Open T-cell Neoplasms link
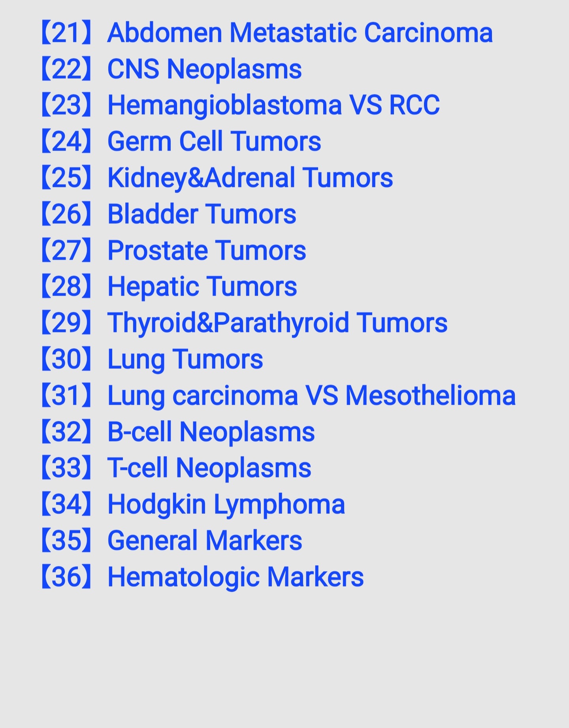The image size is (569, 728). click(209, 468)
